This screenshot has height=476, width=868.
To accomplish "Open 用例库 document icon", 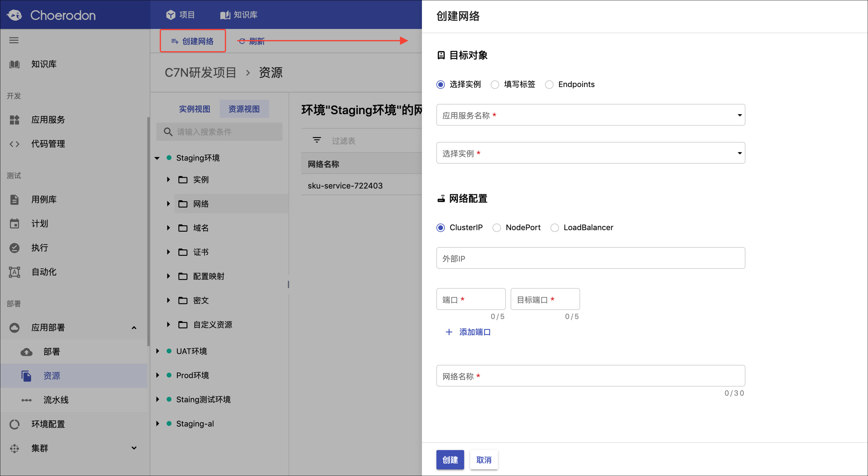I will pos(14,200).
